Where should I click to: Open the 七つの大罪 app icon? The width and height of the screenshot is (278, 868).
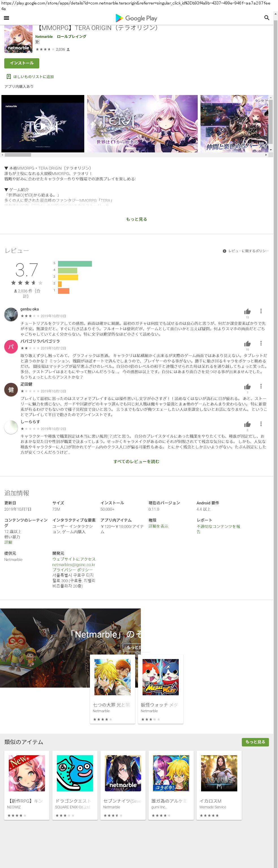[x=113, y=677]
